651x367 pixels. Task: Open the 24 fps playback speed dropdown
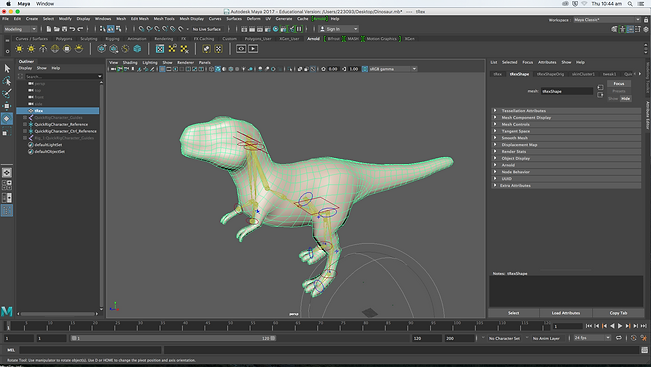592,338
